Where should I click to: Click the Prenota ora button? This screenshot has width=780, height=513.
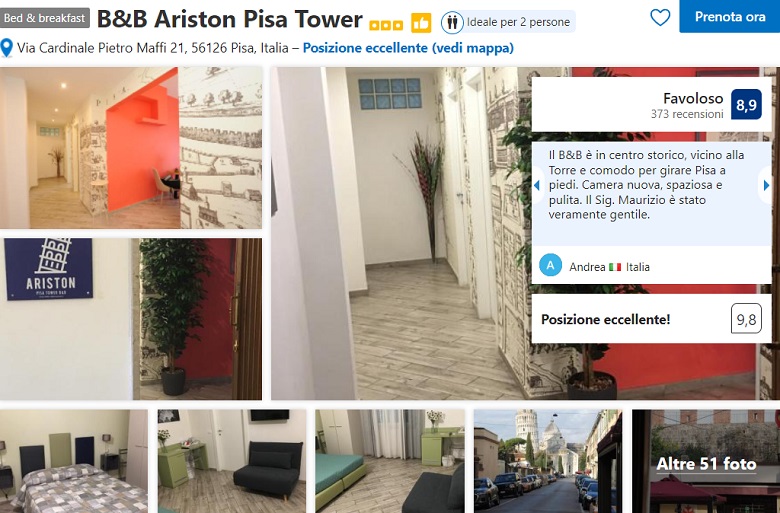(x=729, y=16)
